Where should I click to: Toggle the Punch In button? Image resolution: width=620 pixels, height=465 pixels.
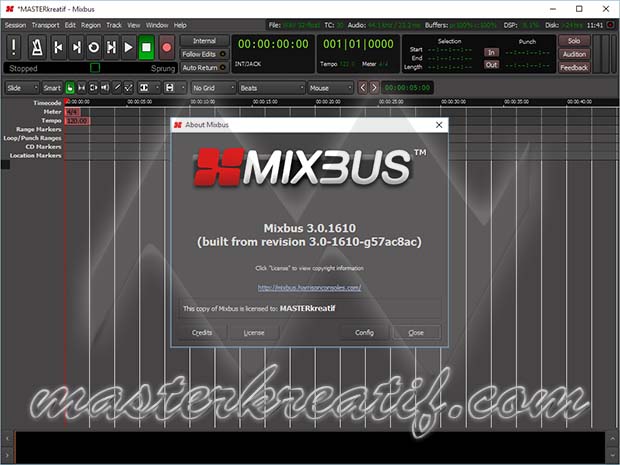pos(491,52)
